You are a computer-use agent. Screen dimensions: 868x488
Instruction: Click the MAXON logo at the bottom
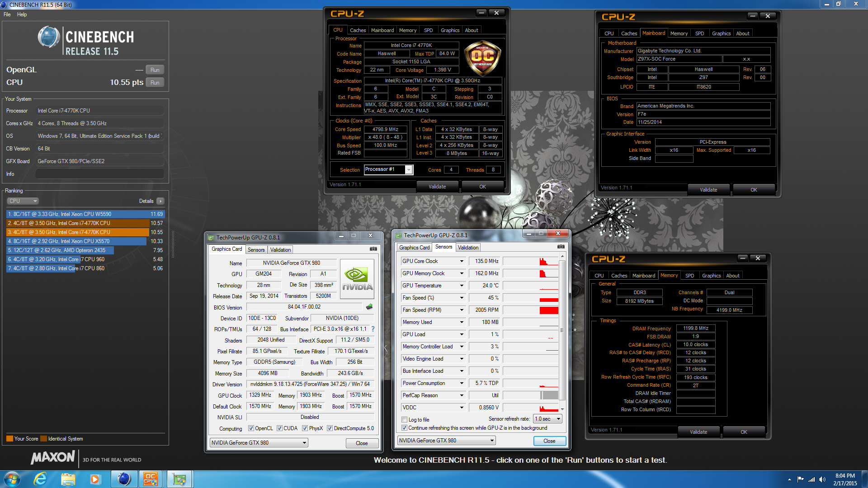click(53, 458)
